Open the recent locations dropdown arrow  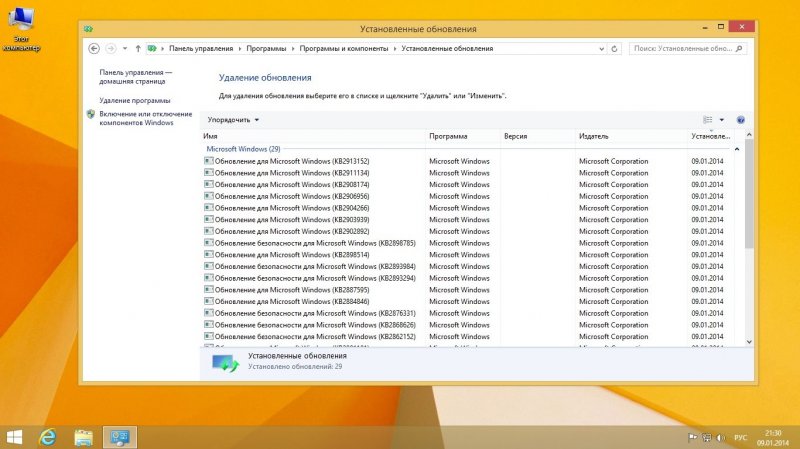(125, 48)
